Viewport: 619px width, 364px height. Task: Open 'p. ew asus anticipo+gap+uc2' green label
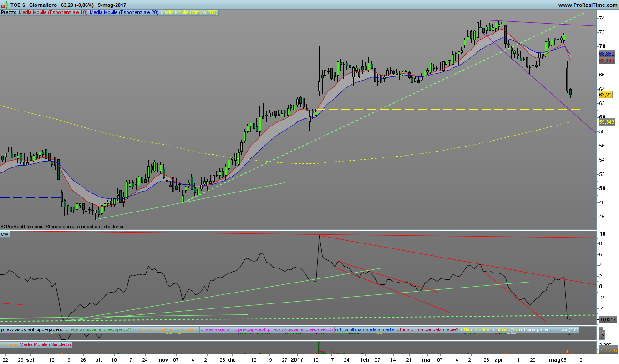[x=98, y=329]
